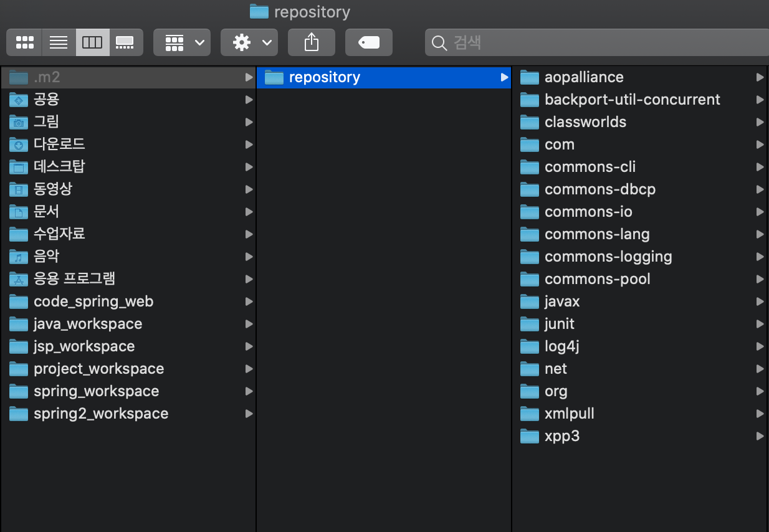
Task: Expand the org folder arrow
Action: (x=760, y=391)
